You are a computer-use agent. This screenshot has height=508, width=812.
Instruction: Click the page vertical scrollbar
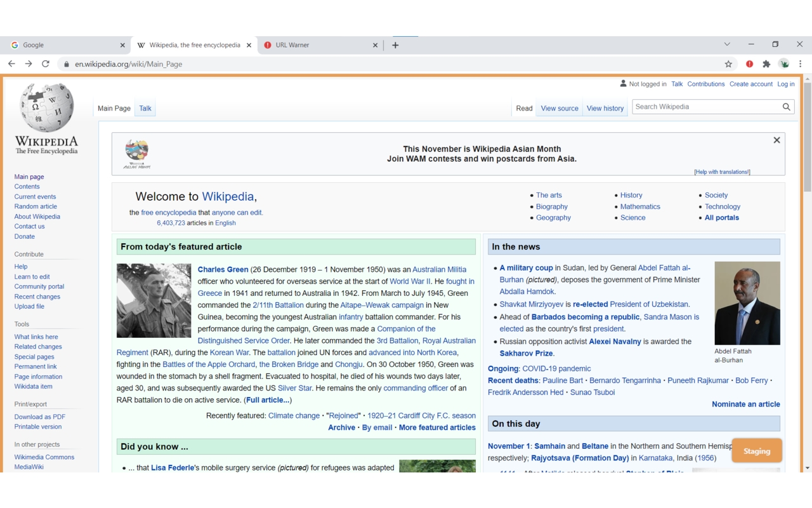(x=807, y=137)
